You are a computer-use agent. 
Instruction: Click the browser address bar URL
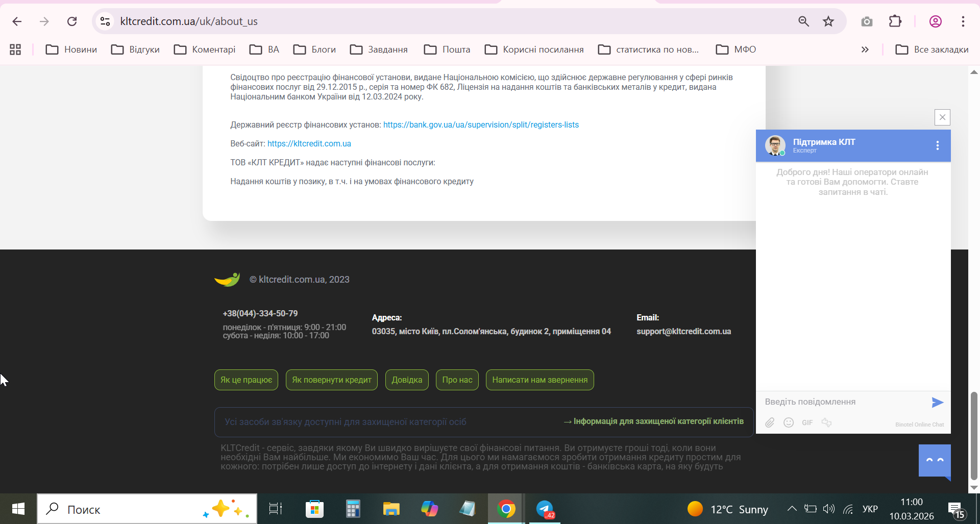tap(189, 21)
